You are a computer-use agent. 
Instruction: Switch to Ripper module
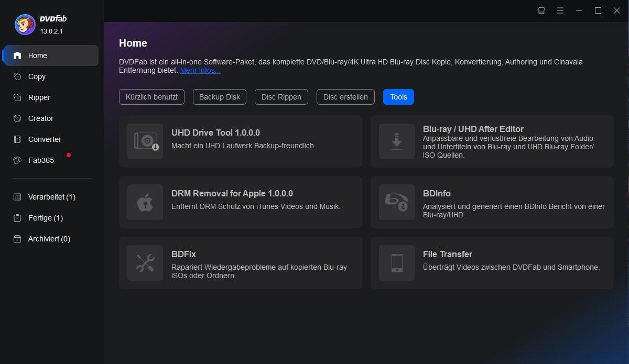pyautogui.click(x=51, y=97)
